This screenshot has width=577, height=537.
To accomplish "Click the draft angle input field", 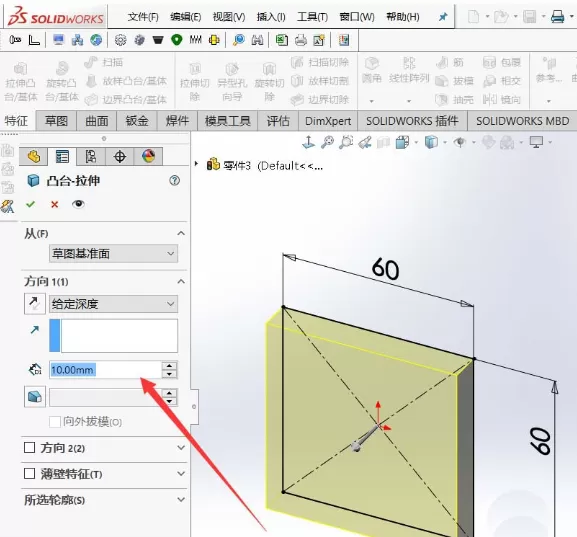I will tap(105, 398).
